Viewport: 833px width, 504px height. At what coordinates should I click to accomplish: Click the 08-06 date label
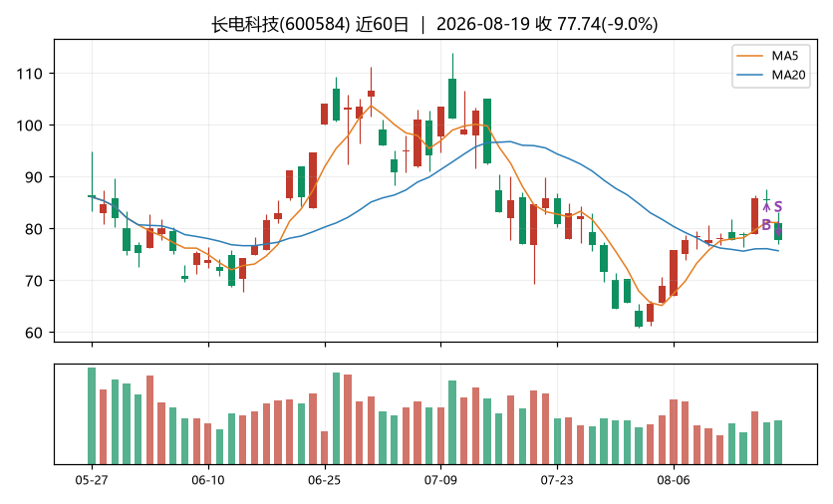pyautogui.click(x=674, y=480)
